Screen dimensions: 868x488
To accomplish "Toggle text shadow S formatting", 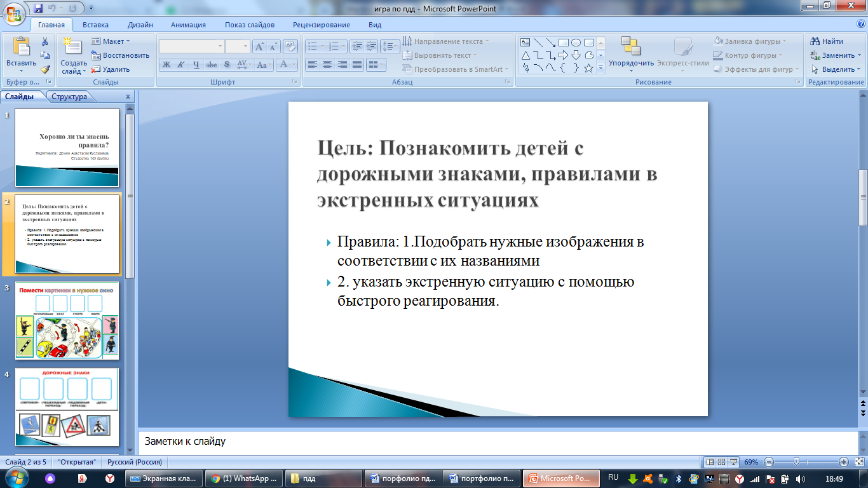I will [227, 64].
